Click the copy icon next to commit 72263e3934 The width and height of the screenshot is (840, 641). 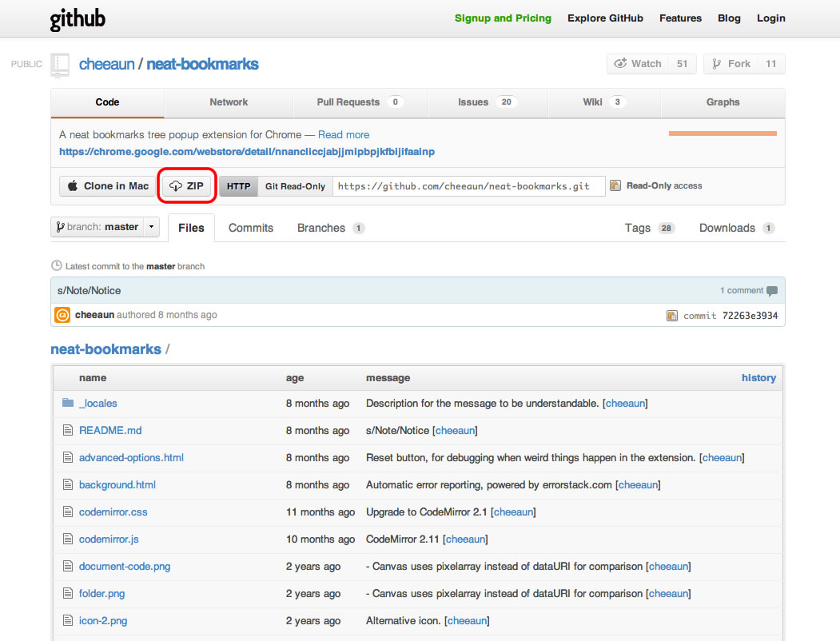pyautogui.click(x=672, y=316)
